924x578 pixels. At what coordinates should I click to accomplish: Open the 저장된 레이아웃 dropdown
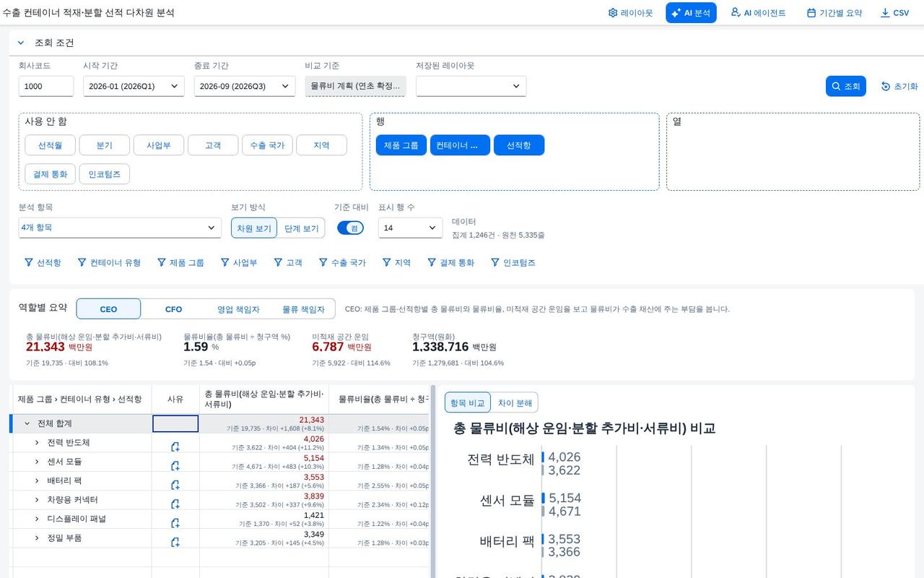pyautogui.click(x=471, y=86)
